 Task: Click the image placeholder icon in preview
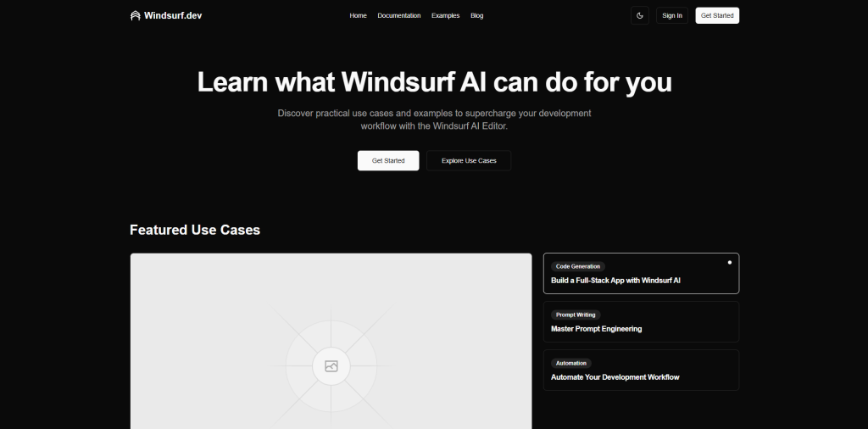coord(331,366)
